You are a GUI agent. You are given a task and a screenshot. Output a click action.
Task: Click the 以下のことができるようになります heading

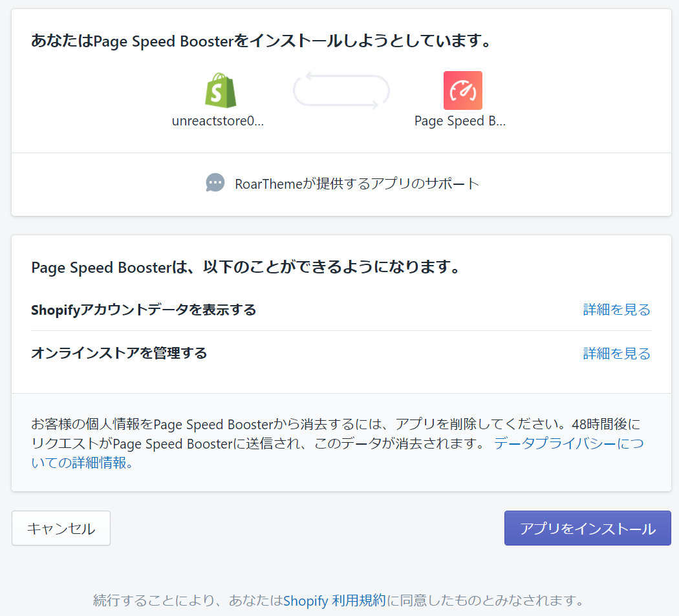pyautogui.click(x=246, y=267)
